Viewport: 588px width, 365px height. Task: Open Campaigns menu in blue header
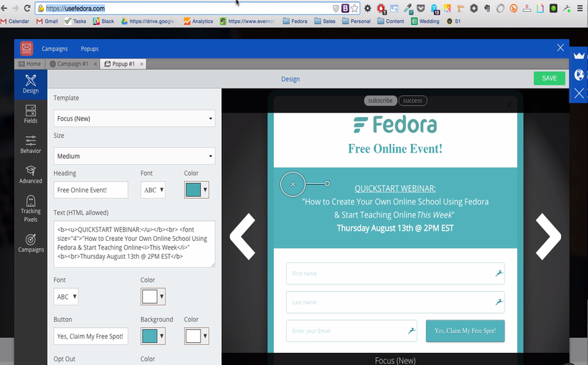point(55,48)
